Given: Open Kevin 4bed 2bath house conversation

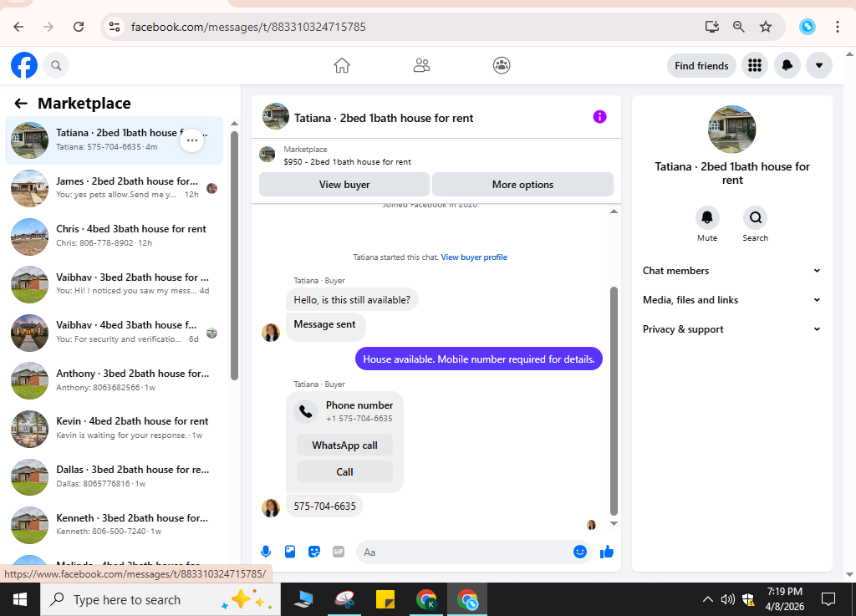Looking at the screenshot, I should click(114, 428).
